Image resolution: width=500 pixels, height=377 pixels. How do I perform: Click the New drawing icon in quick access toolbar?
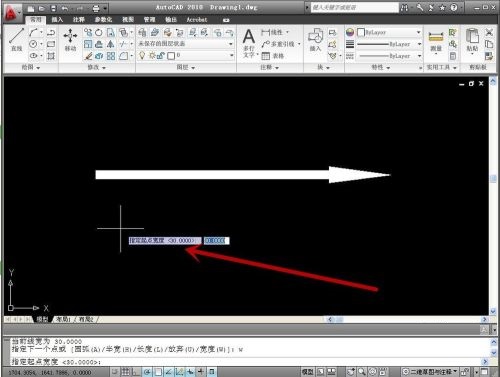[x=31, y=9]
